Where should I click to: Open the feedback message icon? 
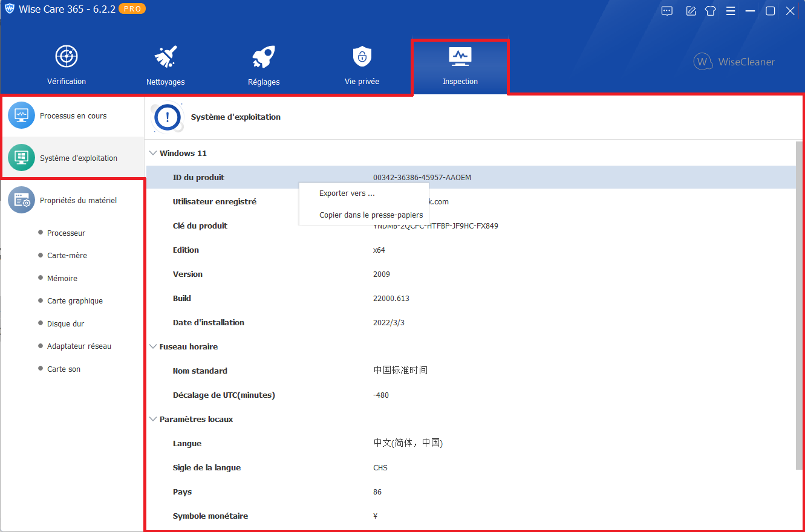point(667,11)
